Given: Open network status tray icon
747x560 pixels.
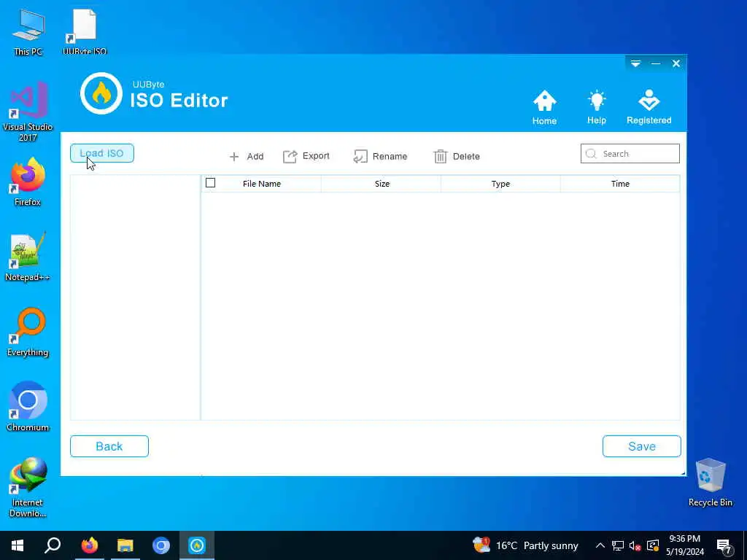Looking at the screenshot, I should (x=618, y=545).
